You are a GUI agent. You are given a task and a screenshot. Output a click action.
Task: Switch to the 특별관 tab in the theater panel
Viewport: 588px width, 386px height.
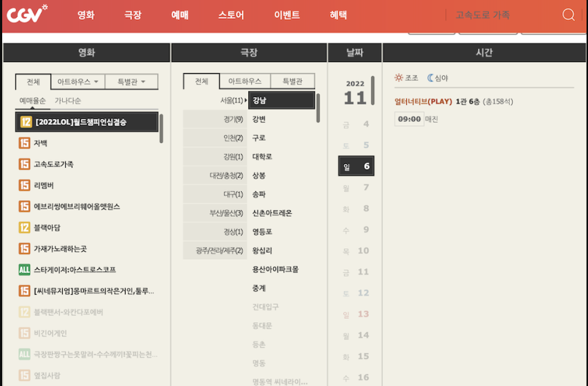coord(292,81)
